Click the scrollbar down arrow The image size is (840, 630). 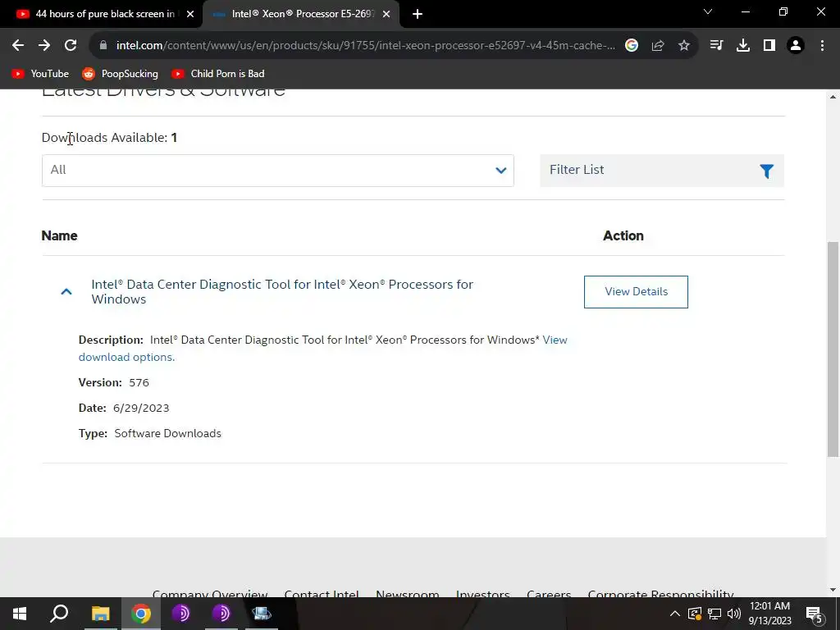point(833,591)
